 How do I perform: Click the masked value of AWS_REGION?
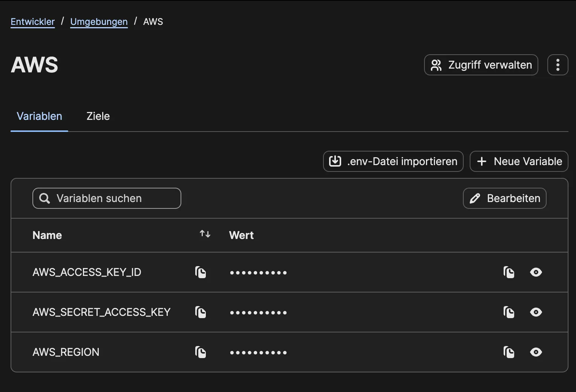pyautogui.click(x=259, y=352)
